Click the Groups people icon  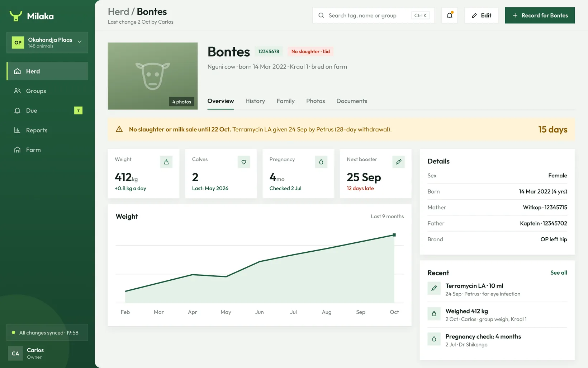pyautogui.click(x=17, y=91)
